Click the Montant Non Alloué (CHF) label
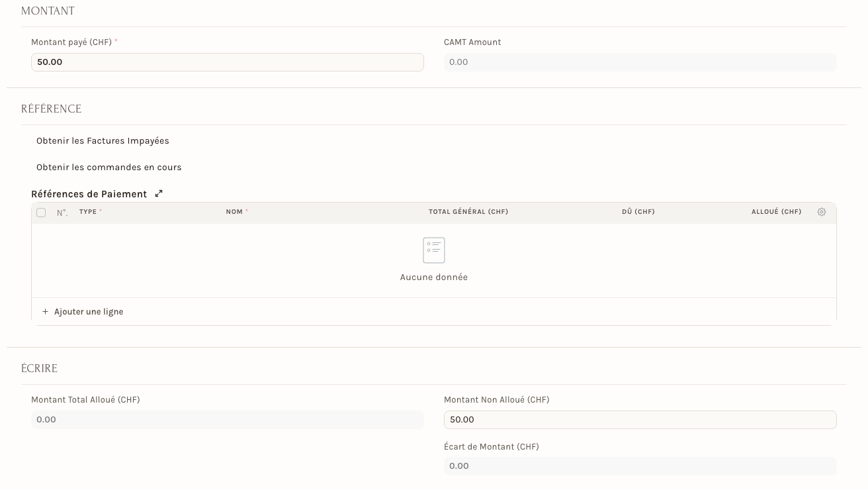This screenshot has height=490, width=868. (x=497, y=400)
